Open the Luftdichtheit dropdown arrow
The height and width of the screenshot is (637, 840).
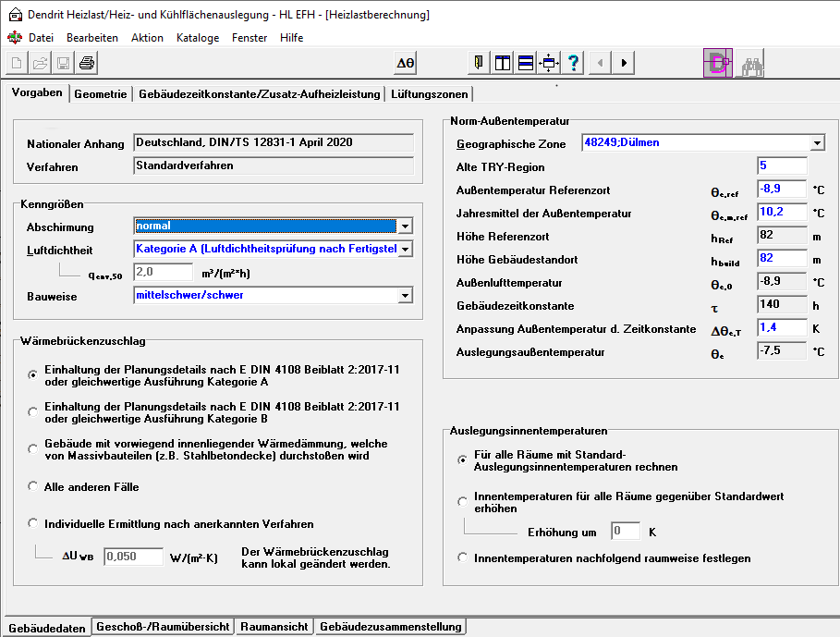tap(405, 249)
